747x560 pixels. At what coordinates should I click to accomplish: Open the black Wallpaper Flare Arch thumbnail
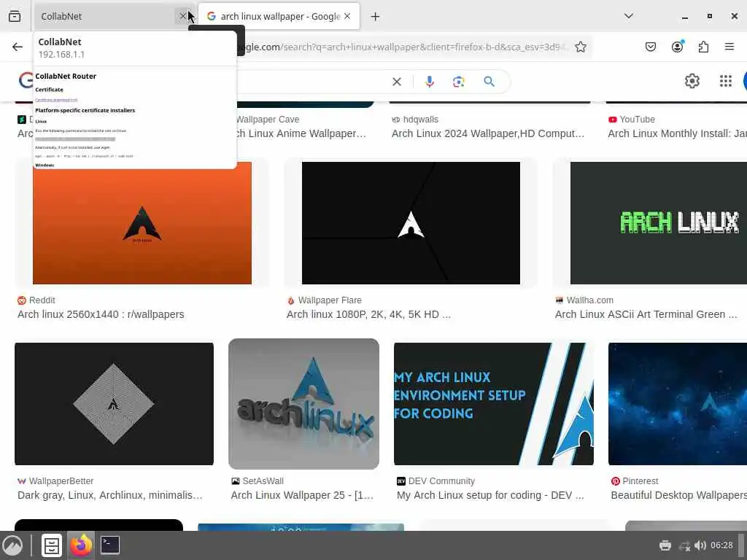point(411,223)
